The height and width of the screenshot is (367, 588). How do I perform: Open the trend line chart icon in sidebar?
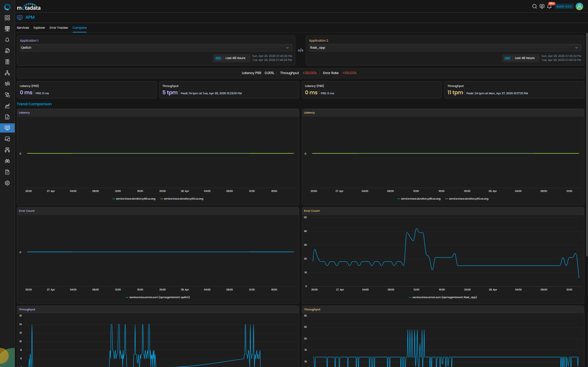[x=7, y=106]
